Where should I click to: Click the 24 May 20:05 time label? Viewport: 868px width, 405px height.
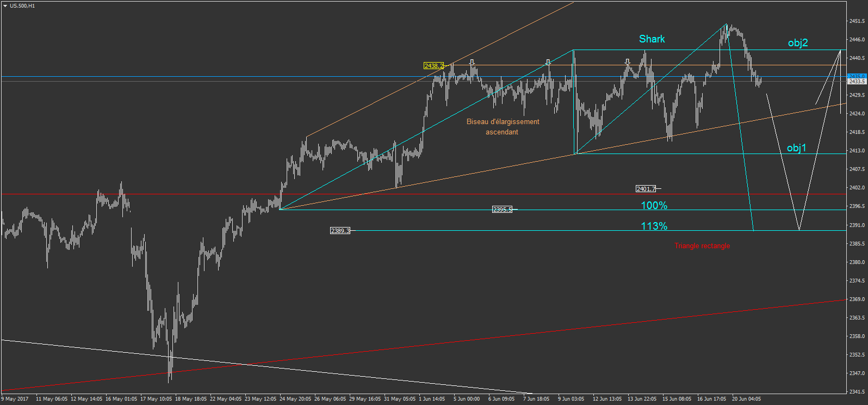click(295, 399)
